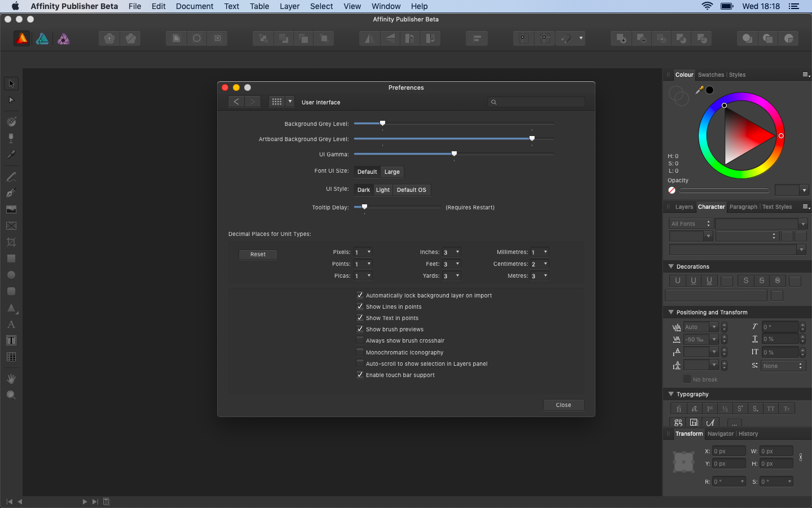This screenshot has height=508, width=812.
Task: Click the Background Grey Level slider handle
Action: click(382, 123)
